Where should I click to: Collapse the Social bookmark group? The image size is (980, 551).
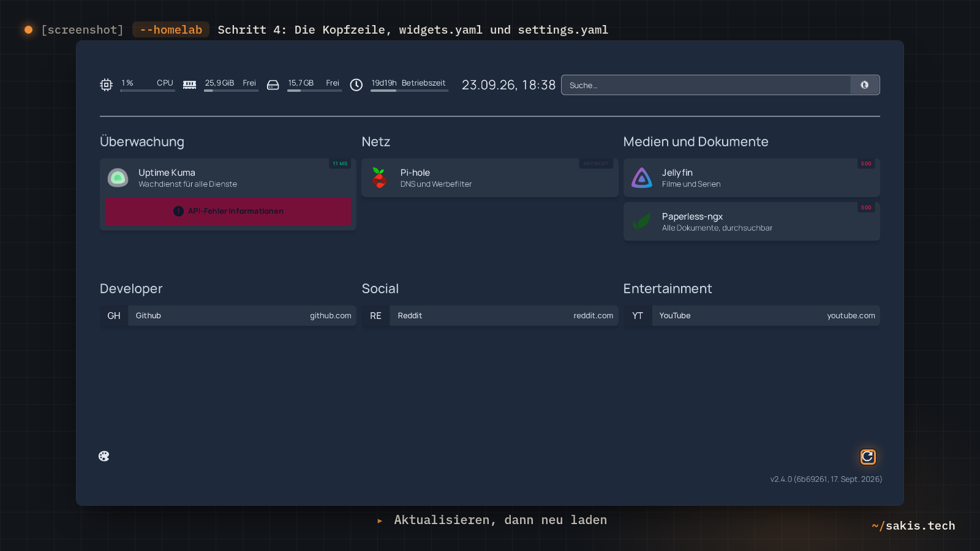[x=380, y=289]
